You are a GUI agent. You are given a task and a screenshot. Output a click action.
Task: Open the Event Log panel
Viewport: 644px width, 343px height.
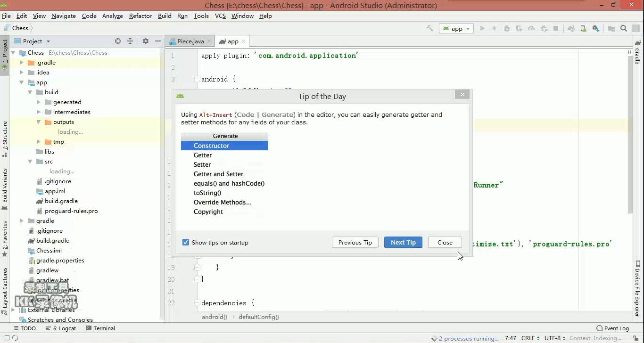coord(612,328)
